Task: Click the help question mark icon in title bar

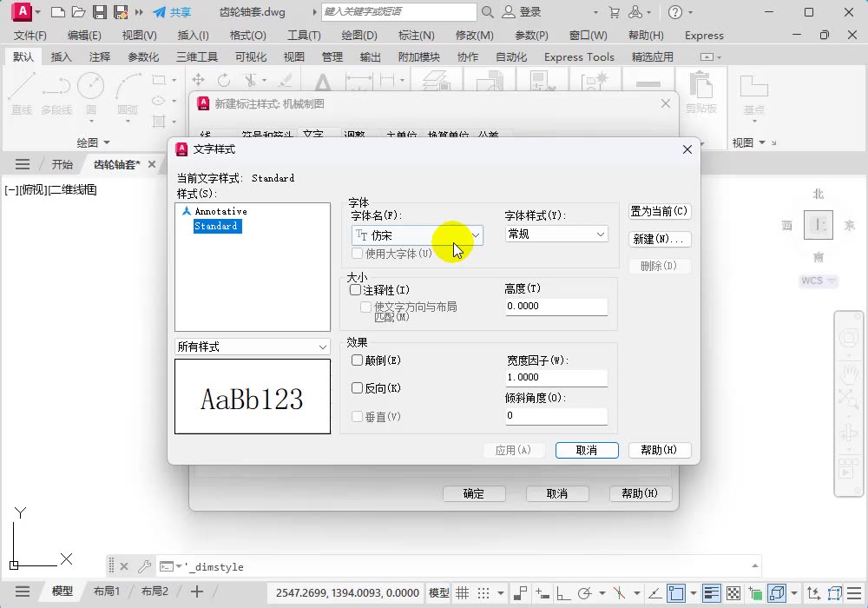Action: click(x=674, y=12)
